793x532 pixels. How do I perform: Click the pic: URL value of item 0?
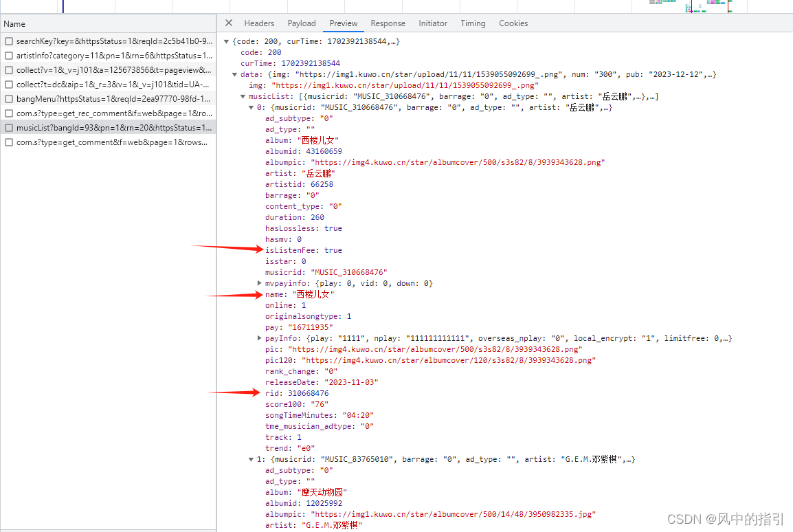(x=435, y=349)
